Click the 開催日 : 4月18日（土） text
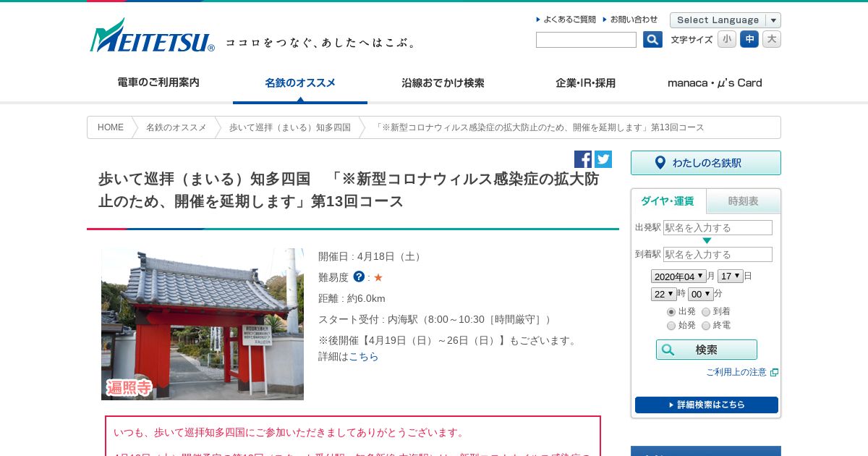This screenshot has width=868, height=456. 371,256
